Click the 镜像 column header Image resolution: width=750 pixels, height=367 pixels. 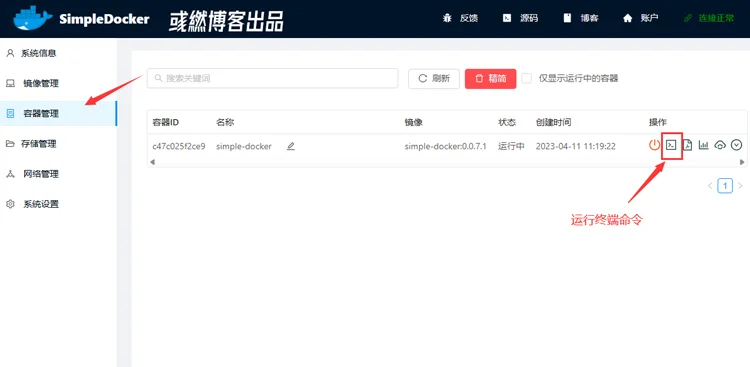[x=414, y=122]
